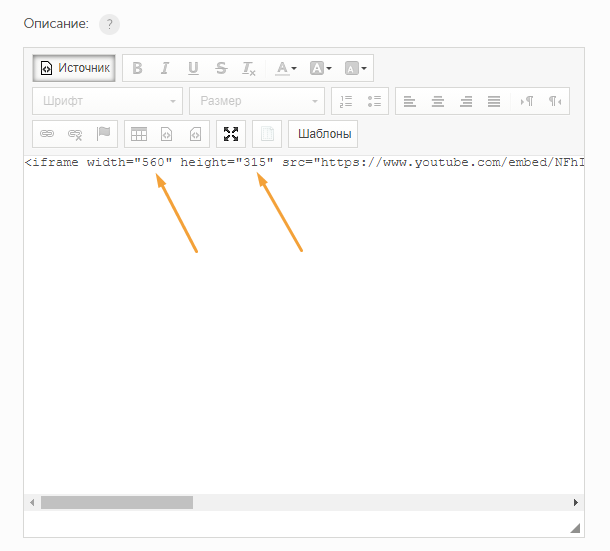
Task: Insert a table
Action: tap(139, 133)
